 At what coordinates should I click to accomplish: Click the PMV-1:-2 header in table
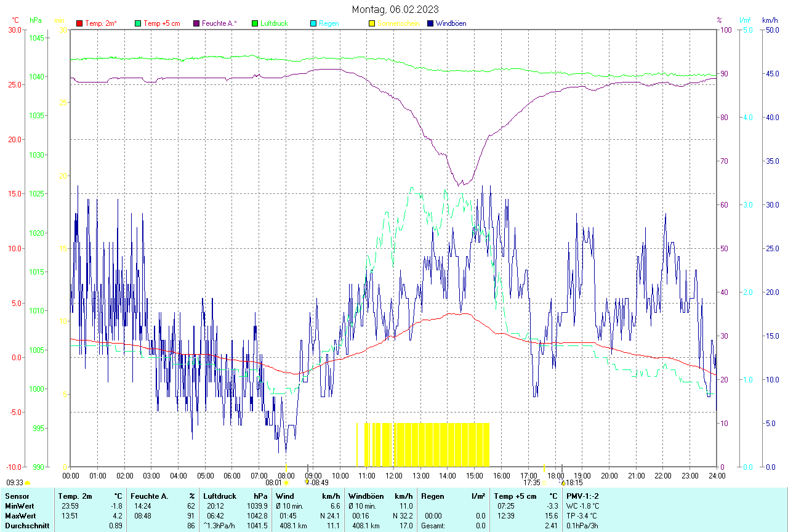pos(582,496)
